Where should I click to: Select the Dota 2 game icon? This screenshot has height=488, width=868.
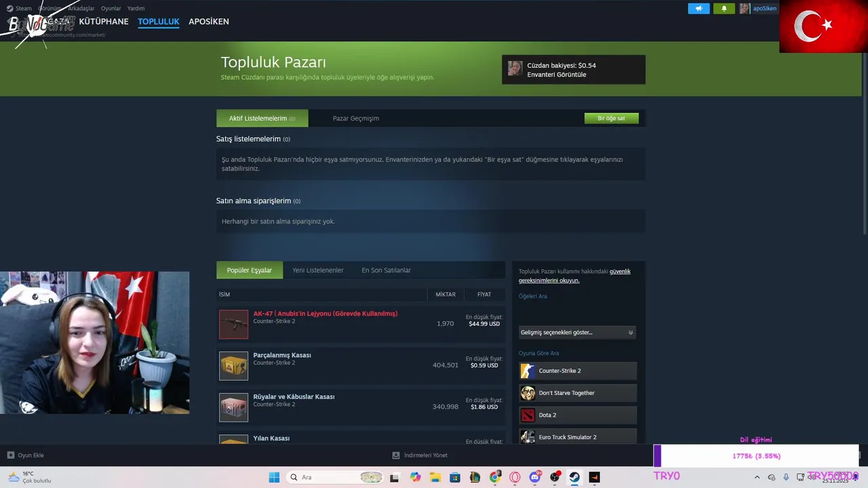tap(528, 415)
